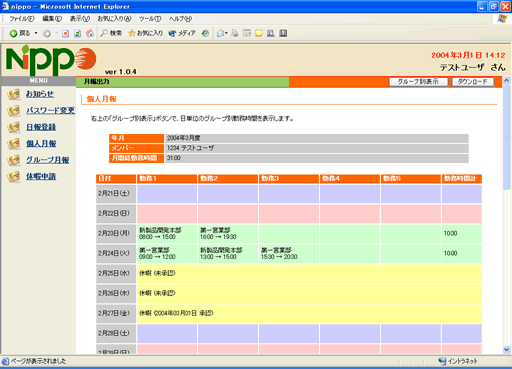Viewport: 512px width, 369px height.
Task: Click the Internet Explorer title bar icon
Action: coord(5,6)
